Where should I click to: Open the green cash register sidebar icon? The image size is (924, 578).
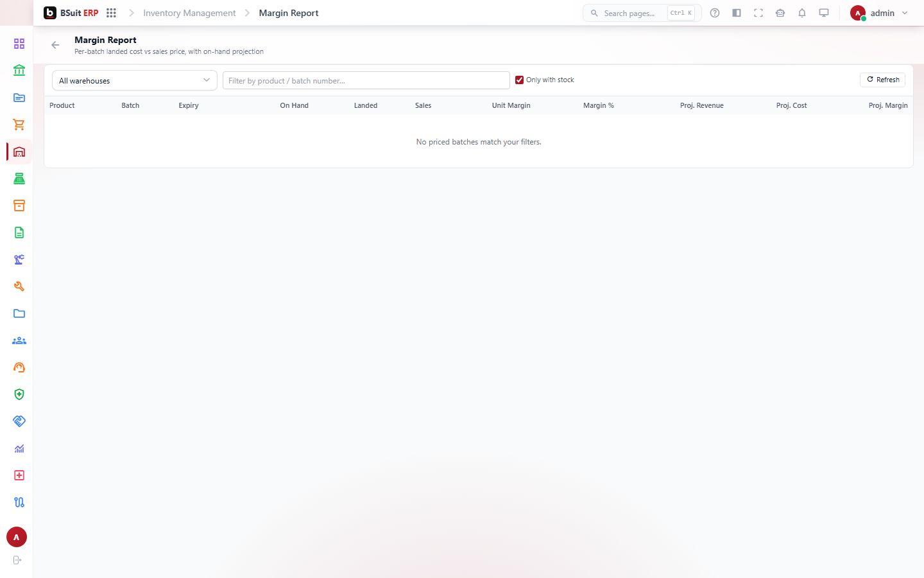coord(19,179)
